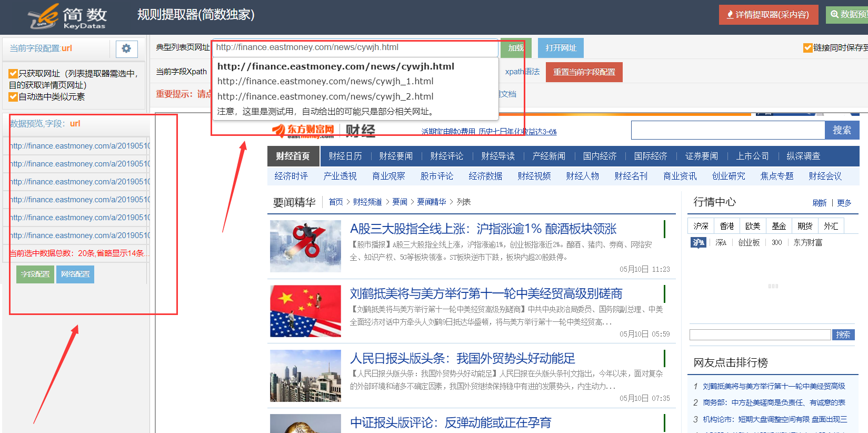The image size is (868, 433).
Task: Click the 行情中心 stock search input
Action: coord(760,334)
